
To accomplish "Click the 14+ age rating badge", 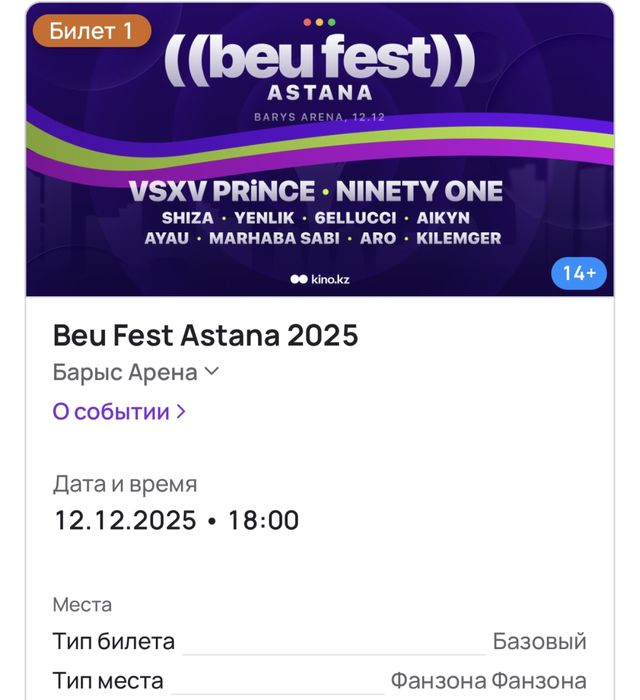I will [579, 272].
